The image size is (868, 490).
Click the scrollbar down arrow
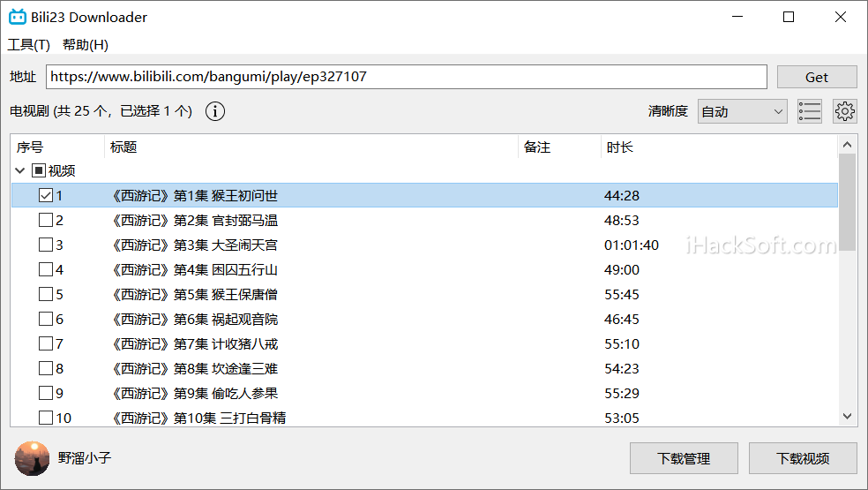[847, 416]
